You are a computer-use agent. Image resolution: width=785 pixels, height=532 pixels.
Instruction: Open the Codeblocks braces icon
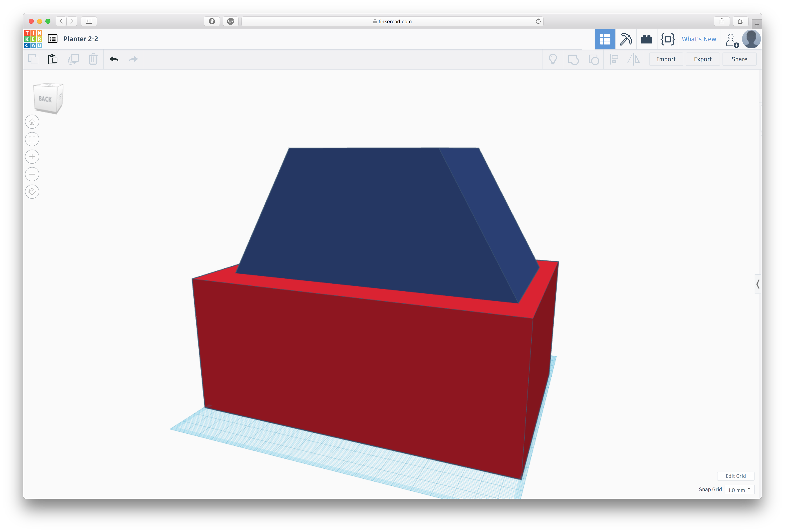pyautogui.click(x=667, y=39)
